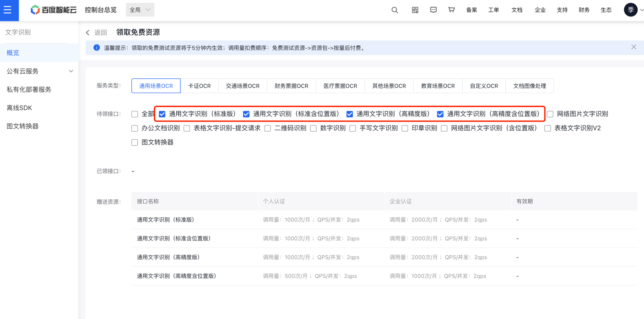This screenshot has height=319, width=644.
Task: Check 表格文字识别V2 checkbox
Action: [547, 128]
